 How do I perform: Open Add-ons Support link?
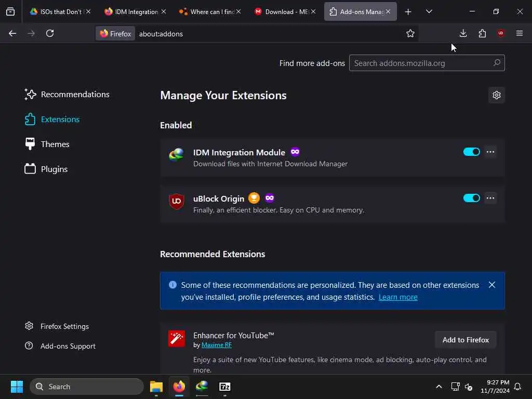pos(60,346)
